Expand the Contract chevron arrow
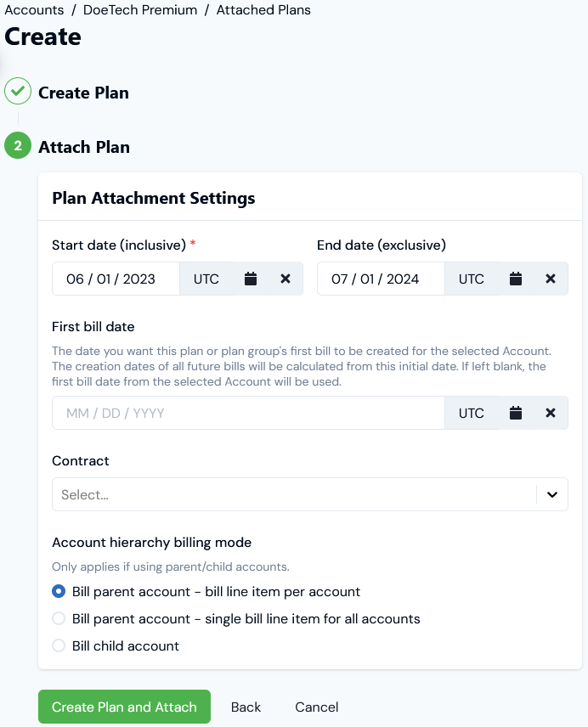The image size is (588, 727). 551,493
